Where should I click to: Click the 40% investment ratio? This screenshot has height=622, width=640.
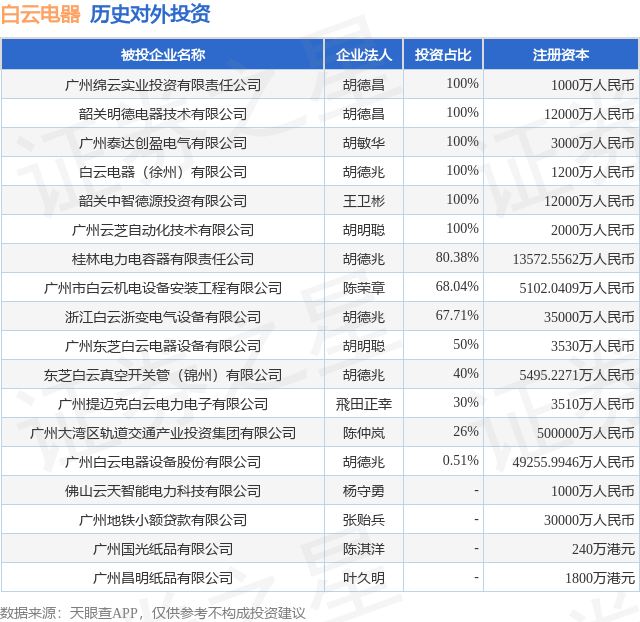coord(466,373)
